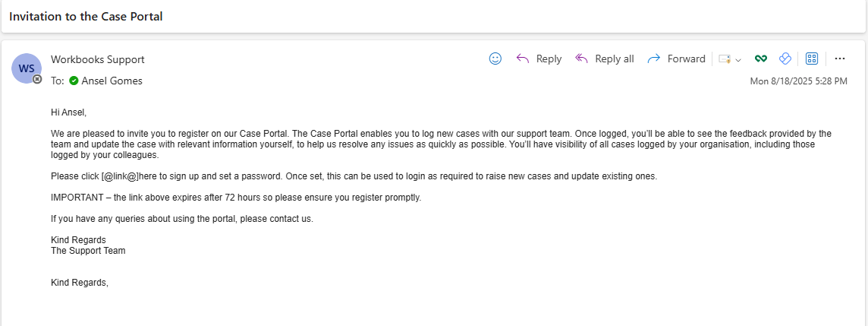Click the green presence status icon
The width and height of the screenshot is (868, 326).
click(74, 81)
